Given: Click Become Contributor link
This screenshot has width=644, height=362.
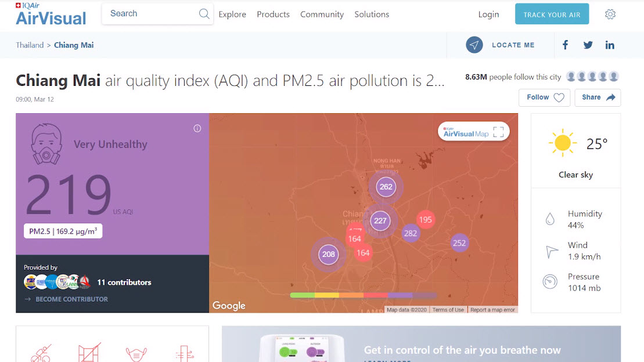Looking at the screenshot, I should click(x=67, y=299).
